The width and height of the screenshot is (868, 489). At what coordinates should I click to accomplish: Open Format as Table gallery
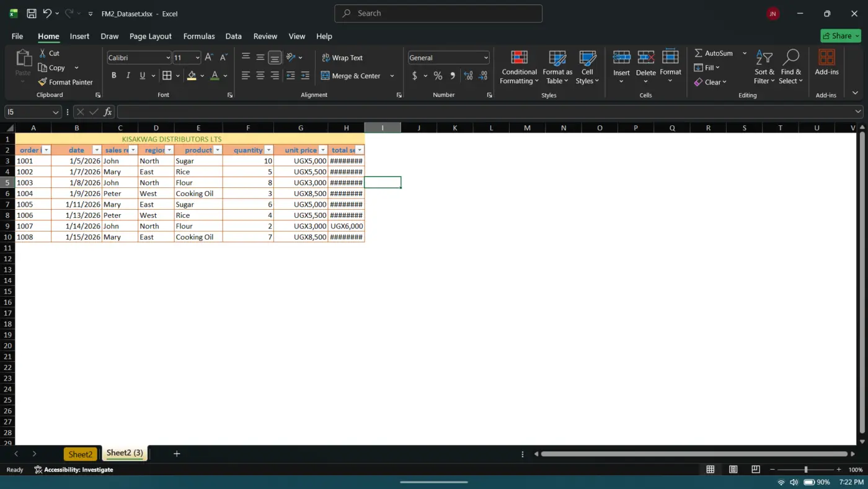[557, 68]
